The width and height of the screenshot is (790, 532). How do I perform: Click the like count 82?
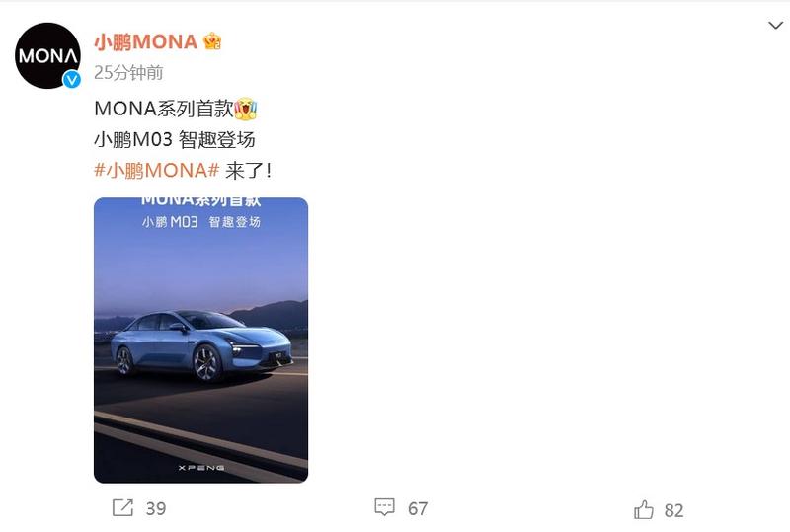click(673, 511)
